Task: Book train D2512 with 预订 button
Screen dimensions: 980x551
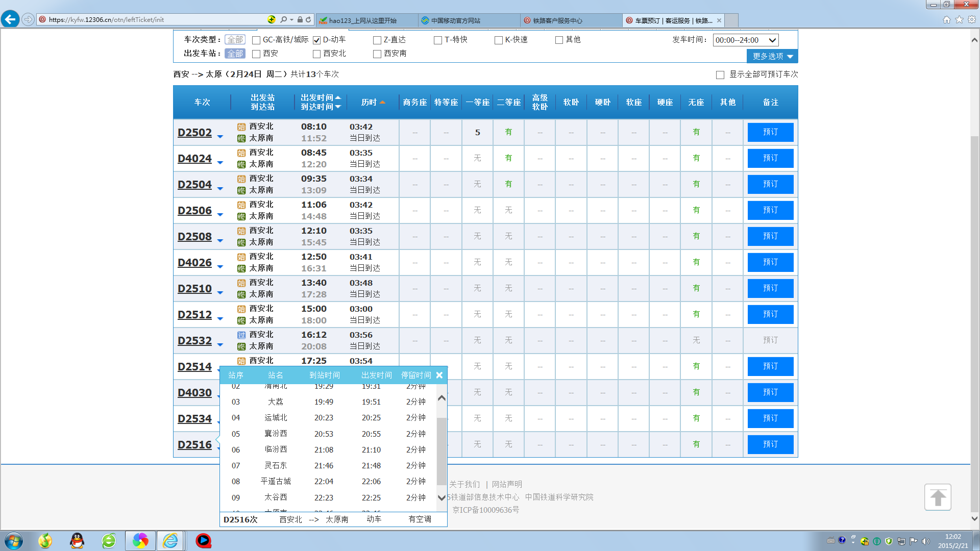Action: [x=770, y=314]
